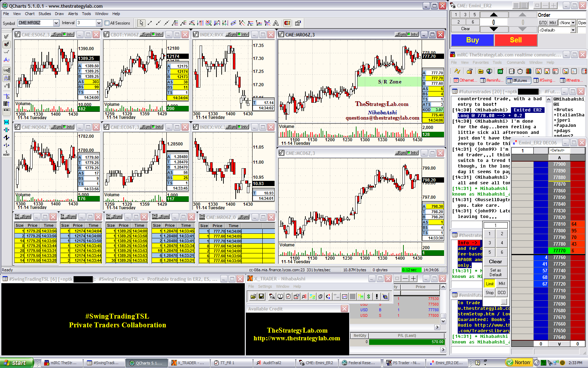Select the arrow pointer tool in QCharts toolbar

[141, 23]
